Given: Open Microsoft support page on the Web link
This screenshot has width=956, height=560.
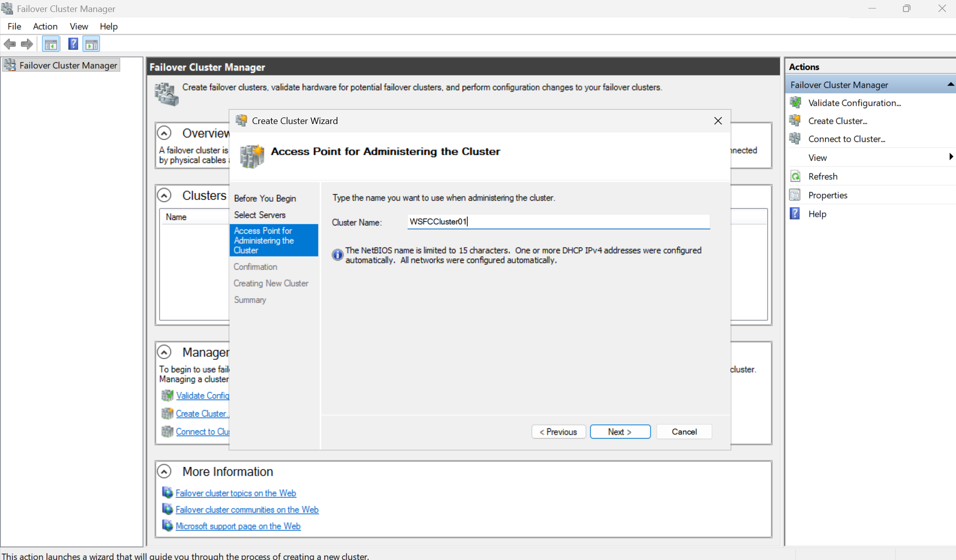Looking at the screenshot, I should (x=238, y=526).
